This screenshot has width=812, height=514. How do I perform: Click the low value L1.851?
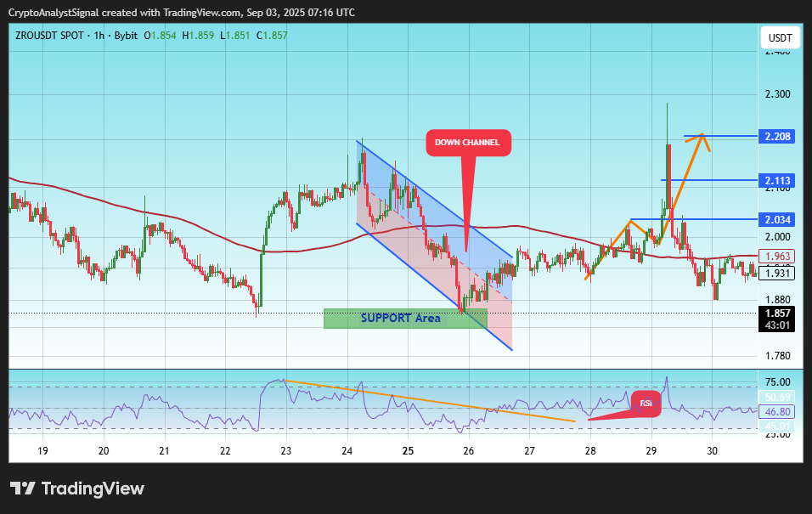[x=235, y=36]
